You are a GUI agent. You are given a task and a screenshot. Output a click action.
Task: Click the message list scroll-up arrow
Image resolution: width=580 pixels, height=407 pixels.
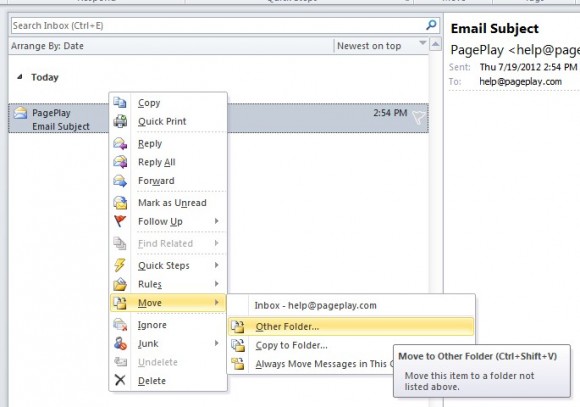435,45
